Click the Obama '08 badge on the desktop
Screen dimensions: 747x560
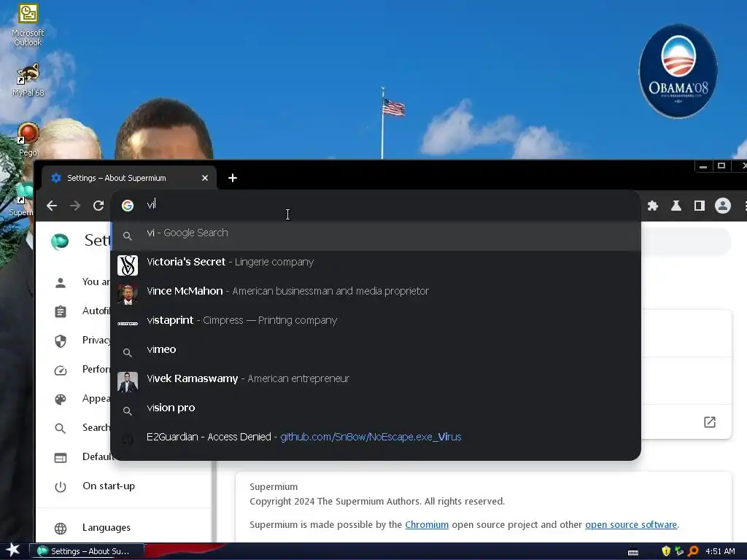pos(678,71)
